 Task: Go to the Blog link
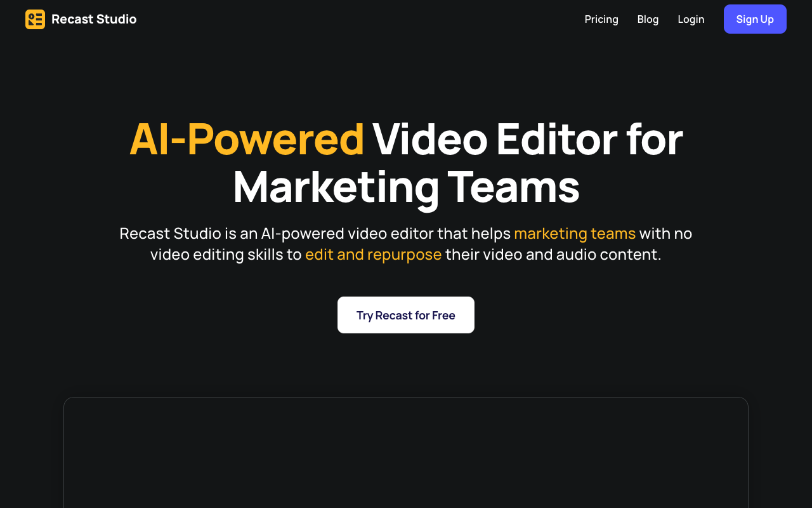[x=648, y=19]
